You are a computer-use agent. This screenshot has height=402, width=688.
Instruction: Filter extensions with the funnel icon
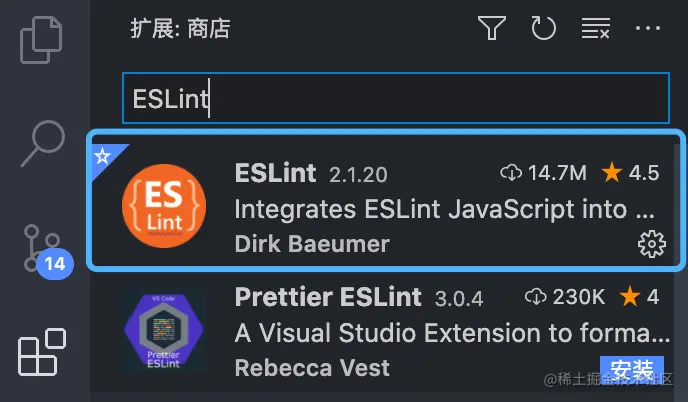coord(491,28)
